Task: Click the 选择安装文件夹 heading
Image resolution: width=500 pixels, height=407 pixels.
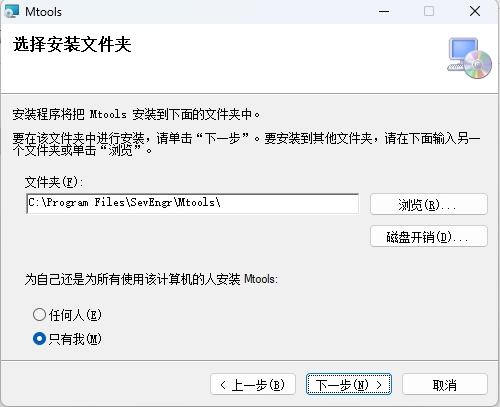Action: (x=72, y=44)
